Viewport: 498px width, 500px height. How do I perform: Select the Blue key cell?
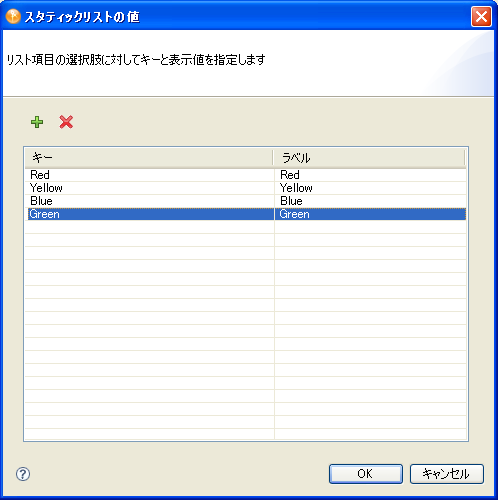click(x=150, y=201)
